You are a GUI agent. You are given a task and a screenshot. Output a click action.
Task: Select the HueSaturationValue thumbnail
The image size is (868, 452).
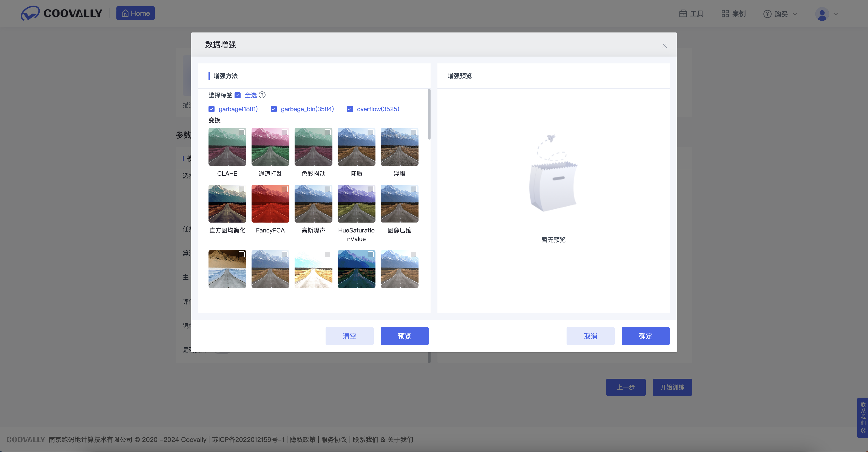coord(356,203)
